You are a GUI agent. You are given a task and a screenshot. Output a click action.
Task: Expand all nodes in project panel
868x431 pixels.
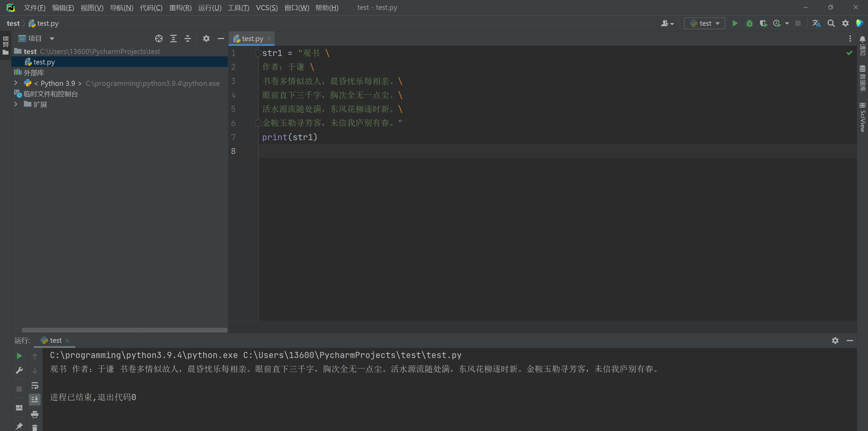[x=173, y=39]
